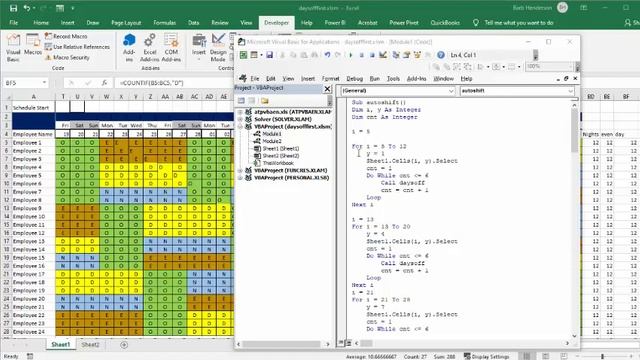
Task: Expand VBAProject (FUNCRES.XLAM) node
Action: pos(240,170)
